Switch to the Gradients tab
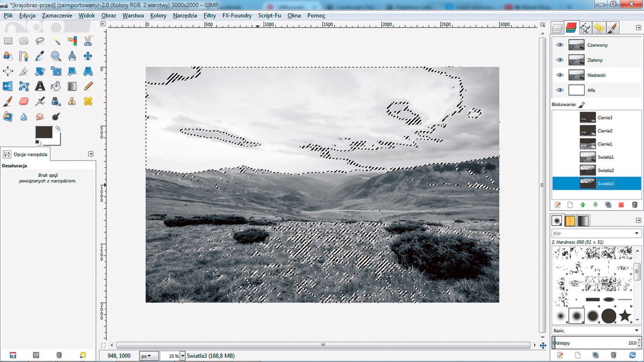The height and width of the screenshot is (362, 644). point(583,221)
